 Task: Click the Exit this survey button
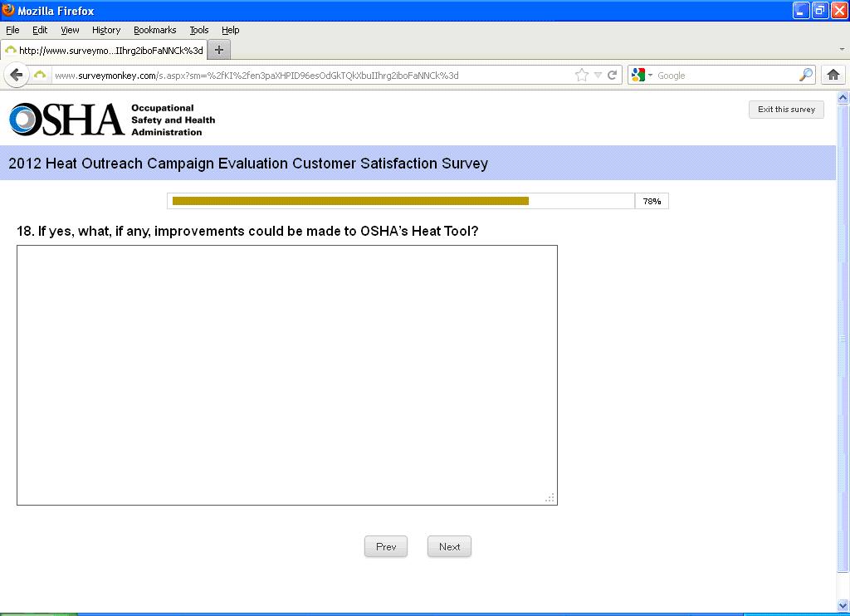(786, 110)
